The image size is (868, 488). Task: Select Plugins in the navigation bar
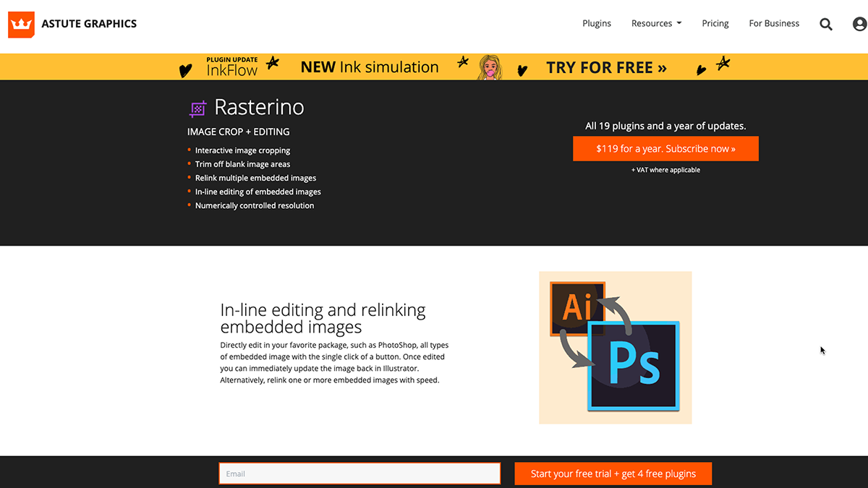point(596,23)
